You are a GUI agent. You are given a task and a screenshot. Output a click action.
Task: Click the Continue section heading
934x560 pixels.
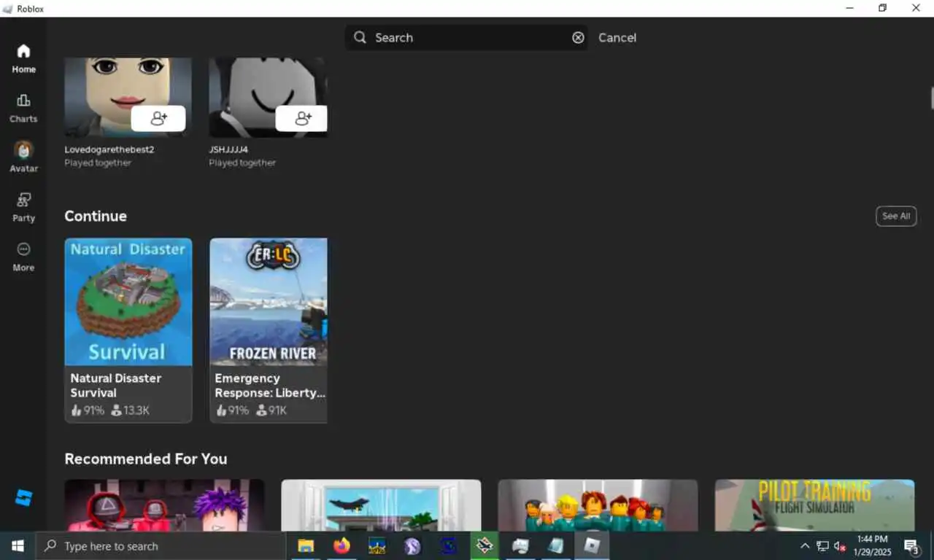click(96, 216)
